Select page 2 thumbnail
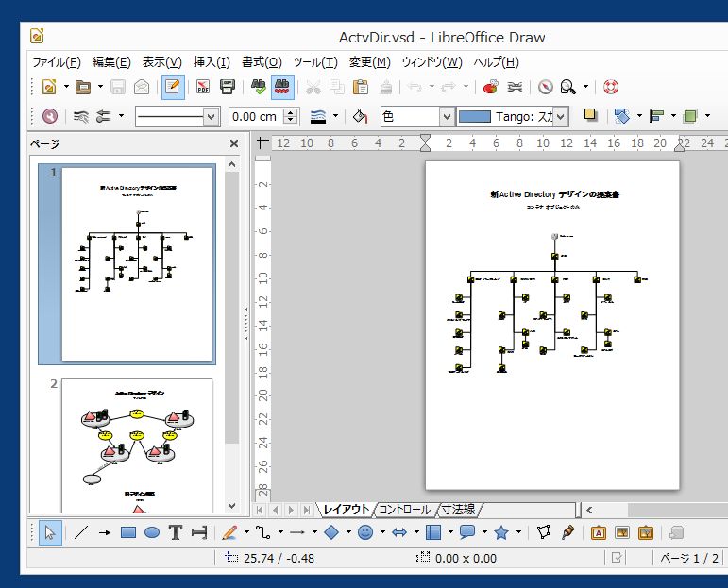Image resolution: width=728 pixels, height=588 pixels. point(137,446)
